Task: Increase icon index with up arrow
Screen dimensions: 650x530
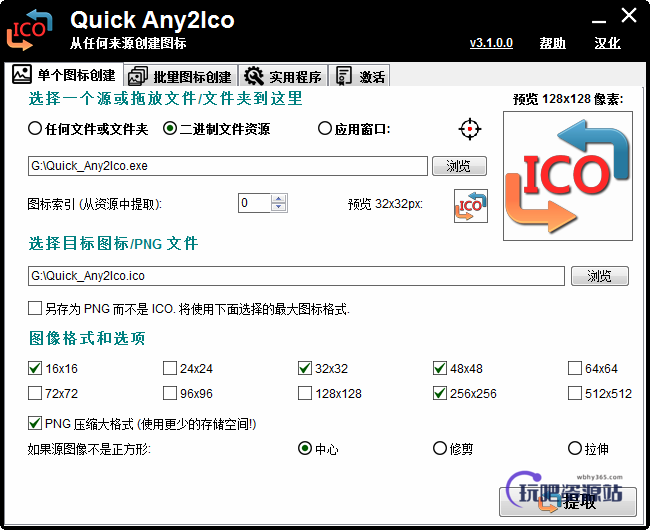Action: 279,199
